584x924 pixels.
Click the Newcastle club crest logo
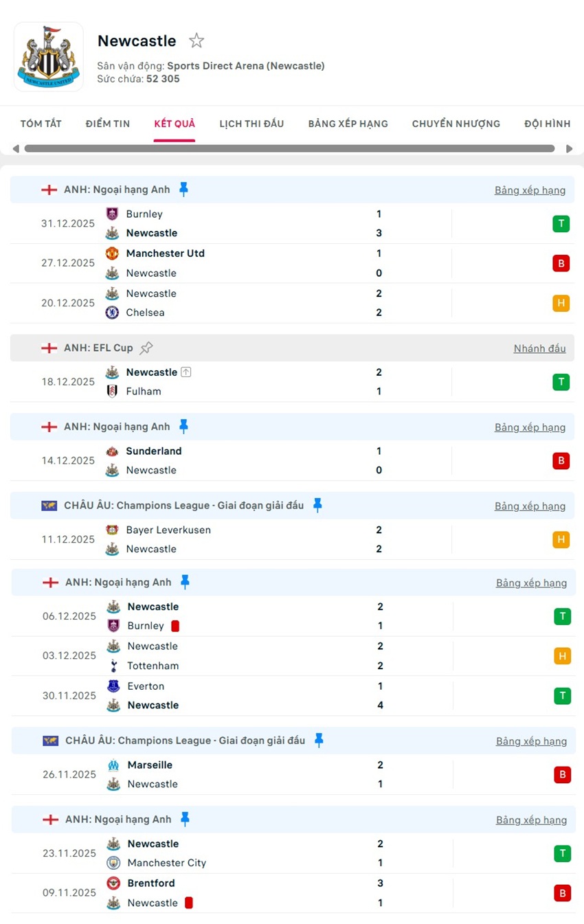48,56
